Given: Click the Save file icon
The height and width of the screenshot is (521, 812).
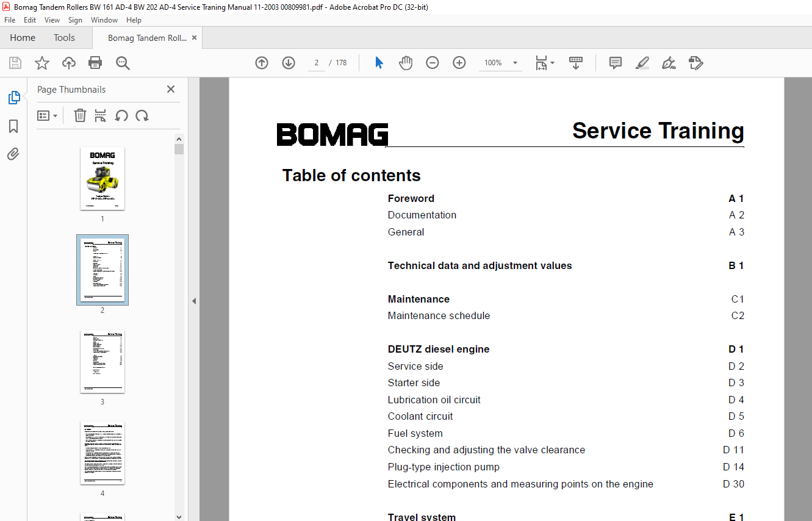Looking at the screenshot, I should click(x=15, y=63).
